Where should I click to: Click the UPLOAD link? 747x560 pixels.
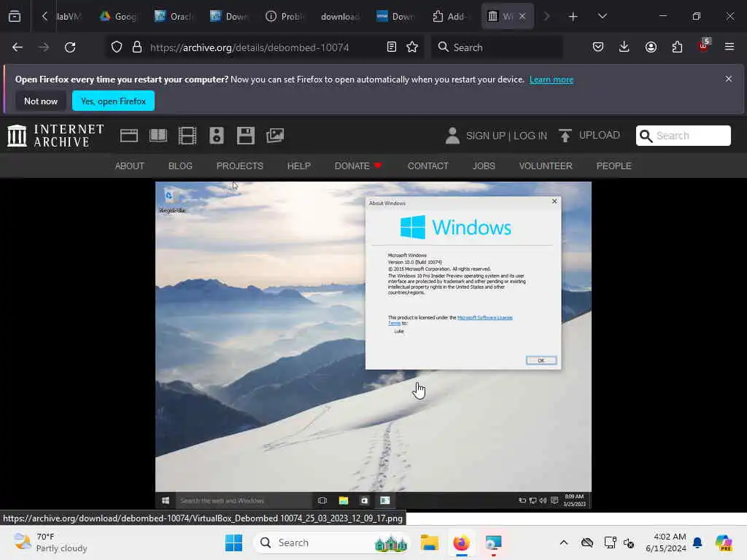(x=600, y=135)
